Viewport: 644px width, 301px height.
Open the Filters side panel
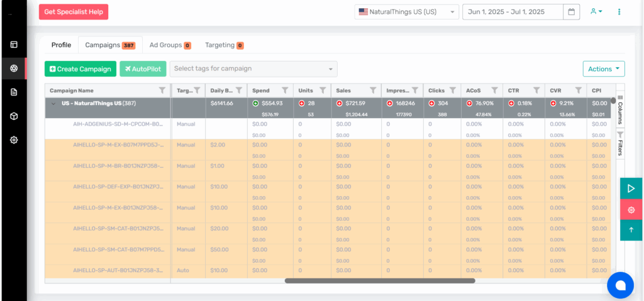pyautogui.click(x=620, y=143)
